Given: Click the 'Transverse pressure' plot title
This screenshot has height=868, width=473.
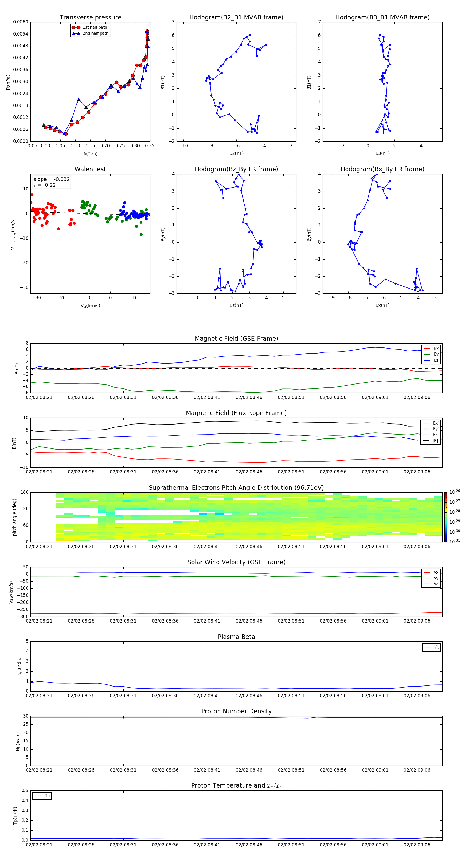Looking at the screenshot, I should click(x=90, y=17).
